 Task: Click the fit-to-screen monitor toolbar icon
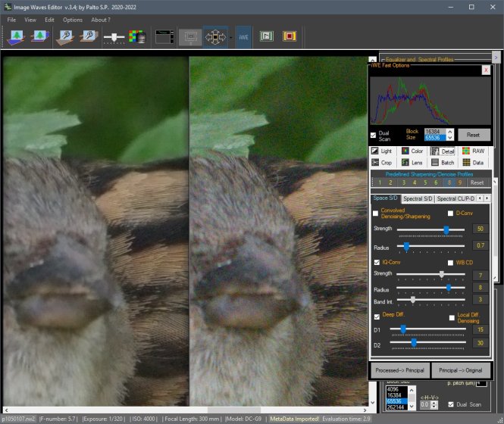190,37
